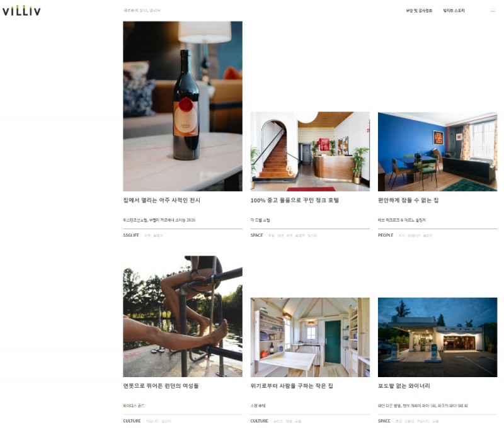Select the SSGLIFE category tag
The image size is (504, 430).
[x=131, y=235]
